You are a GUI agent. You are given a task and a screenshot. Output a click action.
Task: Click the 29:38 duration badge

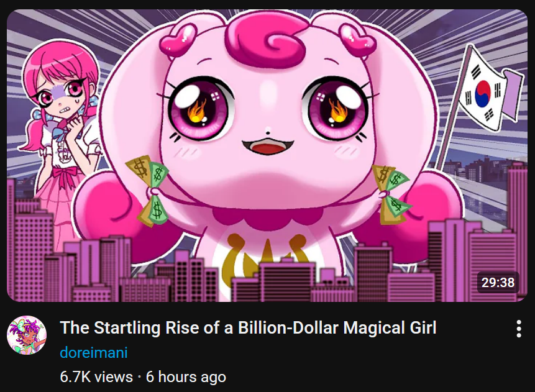pos(498,283)
